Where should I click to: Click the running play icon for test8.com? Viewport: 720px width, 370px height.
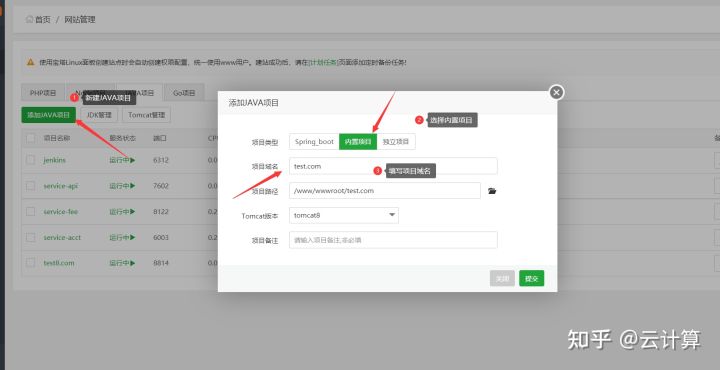(132, 263)
